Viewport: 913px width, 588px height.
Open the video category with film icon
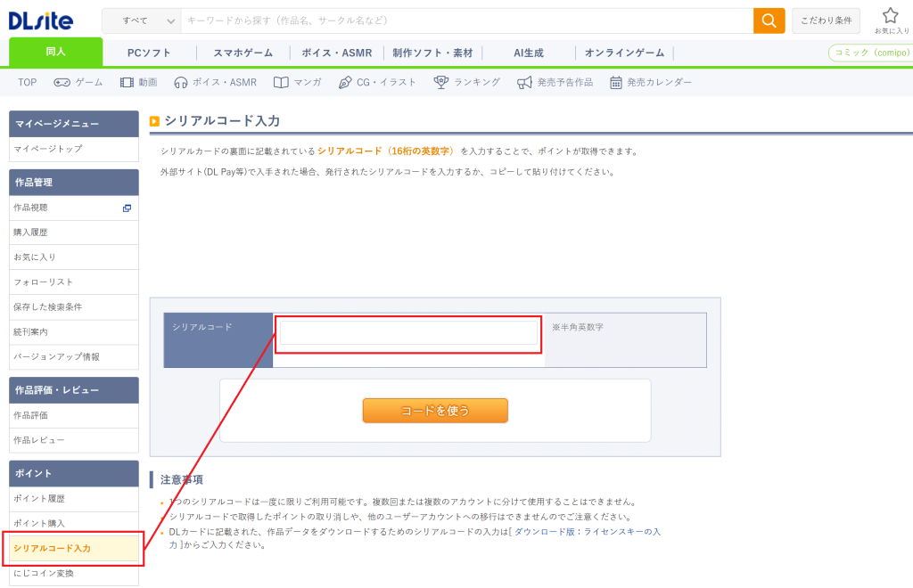(138, 82)
